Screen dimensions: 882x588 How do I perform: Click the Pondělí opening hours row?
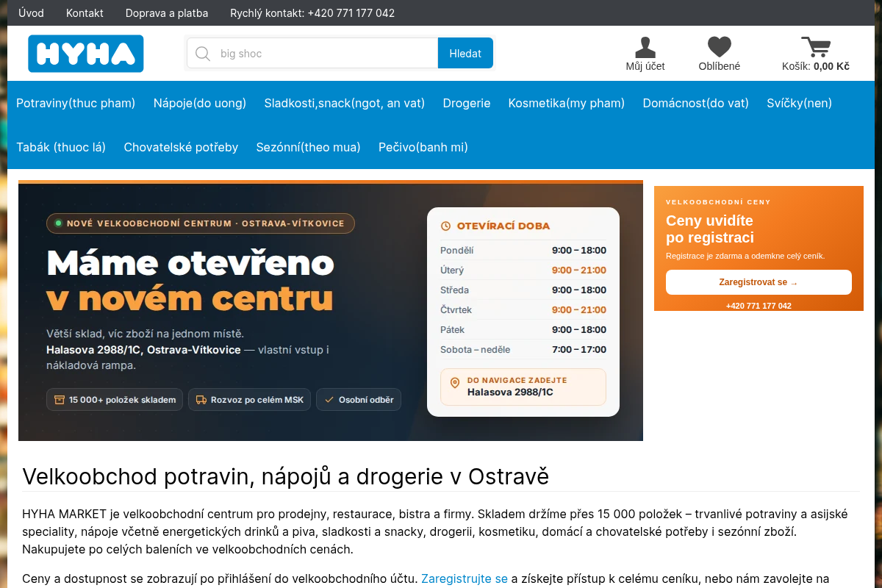tap(523, 250)
